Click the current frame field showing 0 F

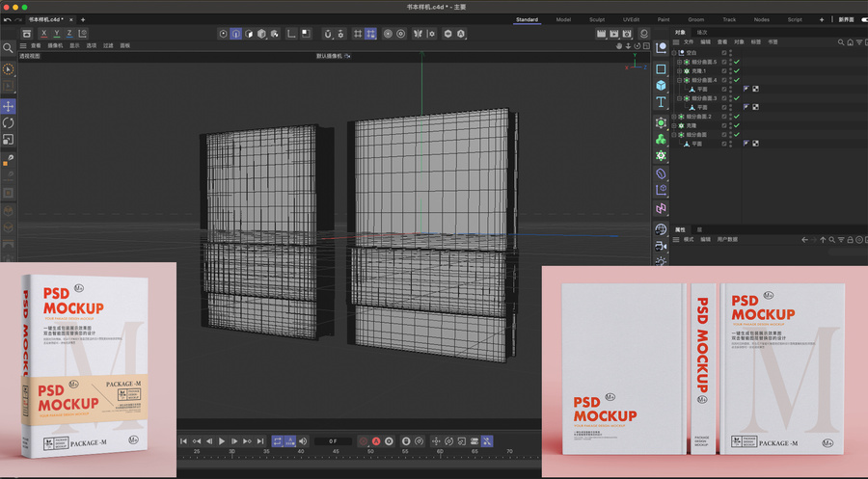coord(333,441)
